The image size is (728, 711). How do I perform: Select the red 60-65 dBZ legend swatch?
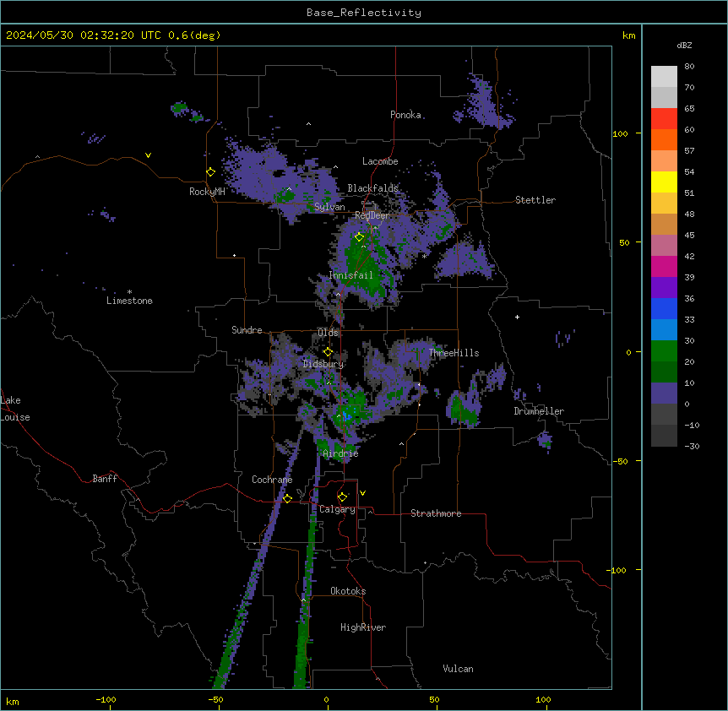[664, 119]
